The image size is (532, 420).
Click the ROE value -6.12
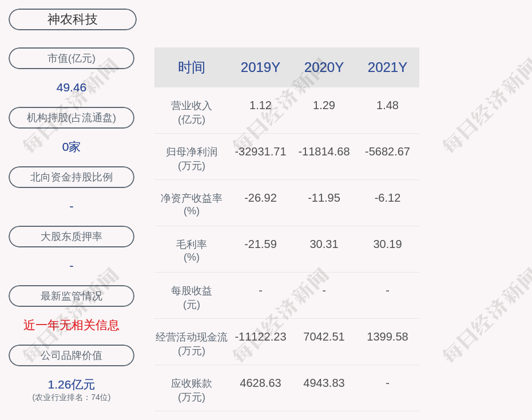click(x=387, y=198)
